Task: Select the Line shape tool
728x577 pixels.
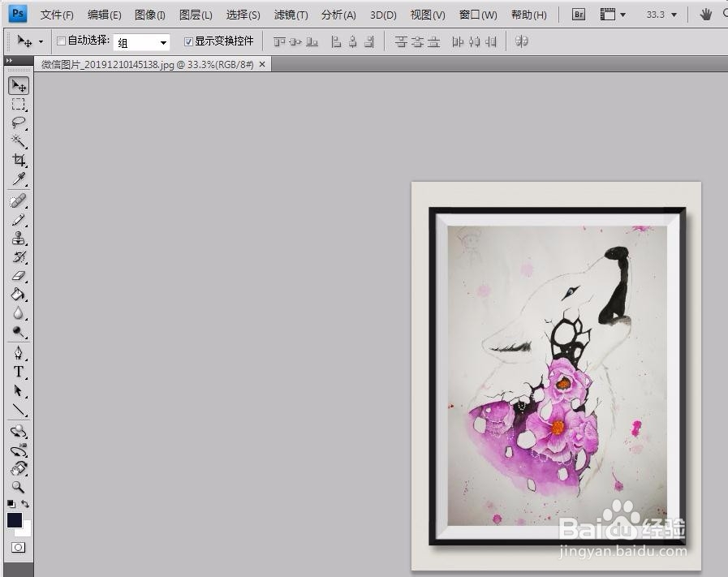Action: pos(18,409)
